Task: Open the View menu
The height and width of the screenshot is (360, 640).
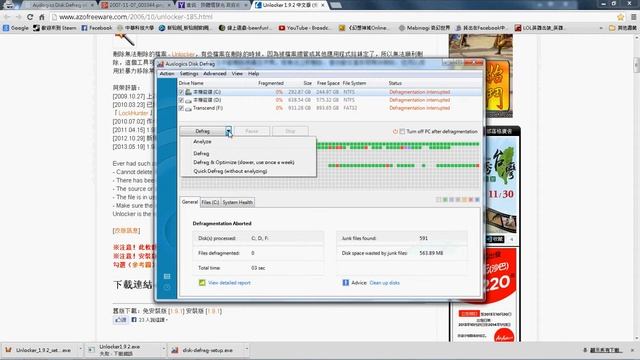Action: click(x=237, y=74)
